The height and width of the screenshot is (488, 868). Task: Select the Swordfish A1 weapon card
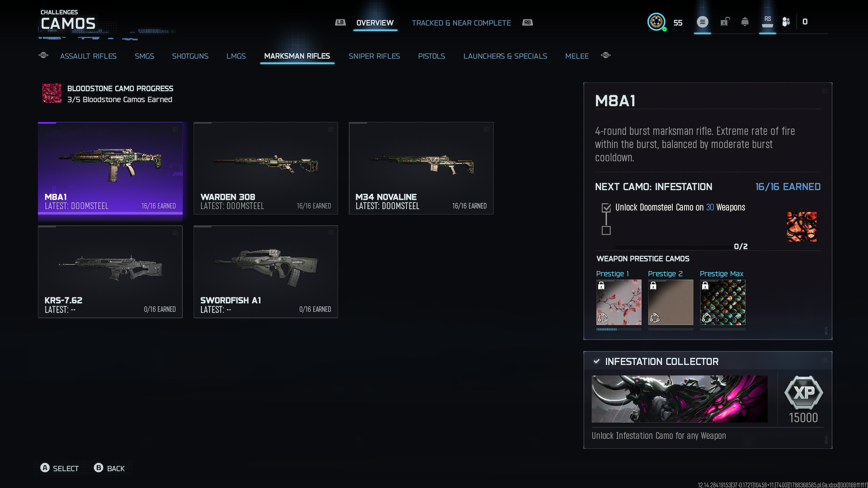266,272
